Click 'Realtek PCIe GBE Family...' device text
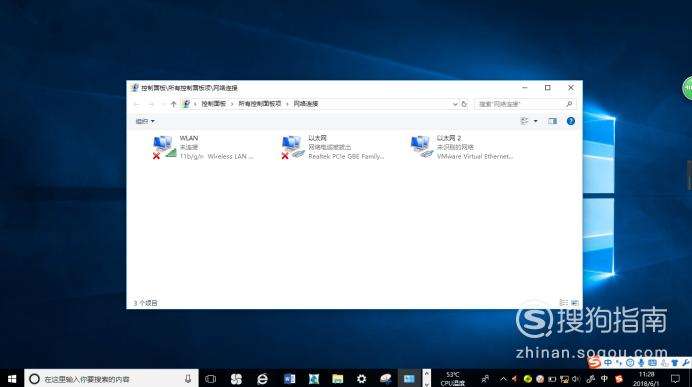This screenshot has height=387, width=692. (346, 157)
